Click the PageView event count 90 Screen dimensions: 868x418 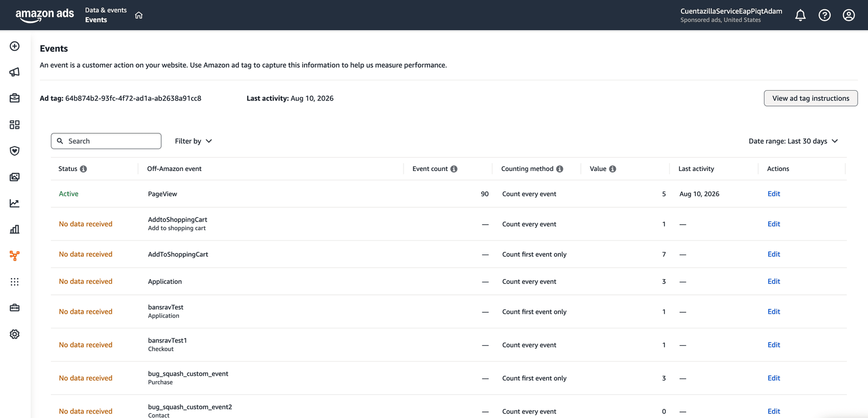[x=484, y=194]
